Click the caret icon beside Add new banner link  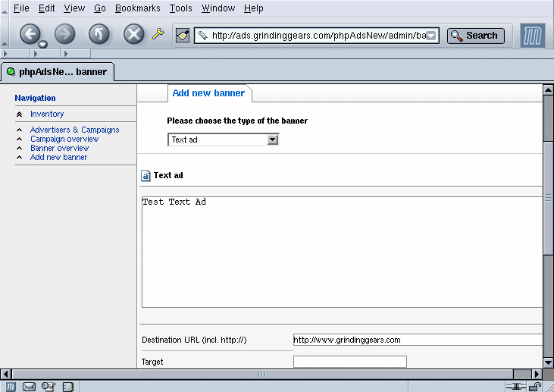click(x=20, y=158)
